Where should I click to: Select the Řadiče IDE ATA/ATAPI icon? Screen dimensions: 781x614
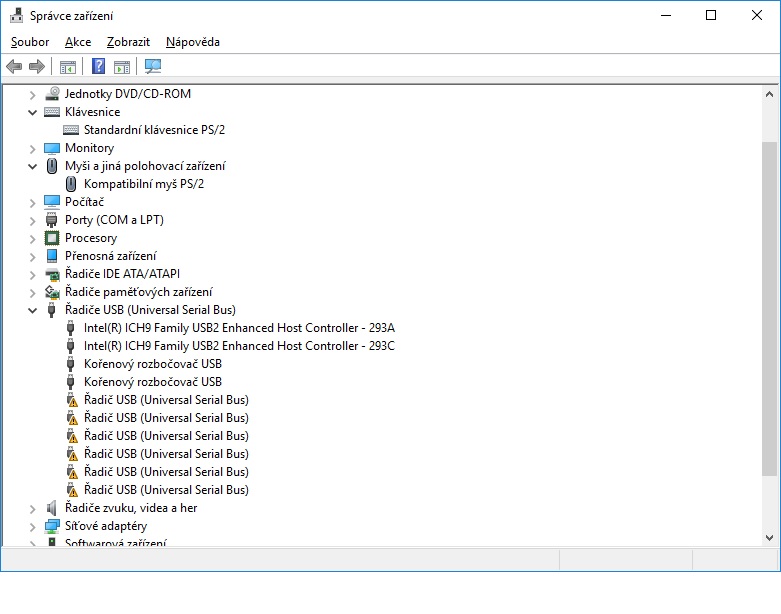coord(52,274)
